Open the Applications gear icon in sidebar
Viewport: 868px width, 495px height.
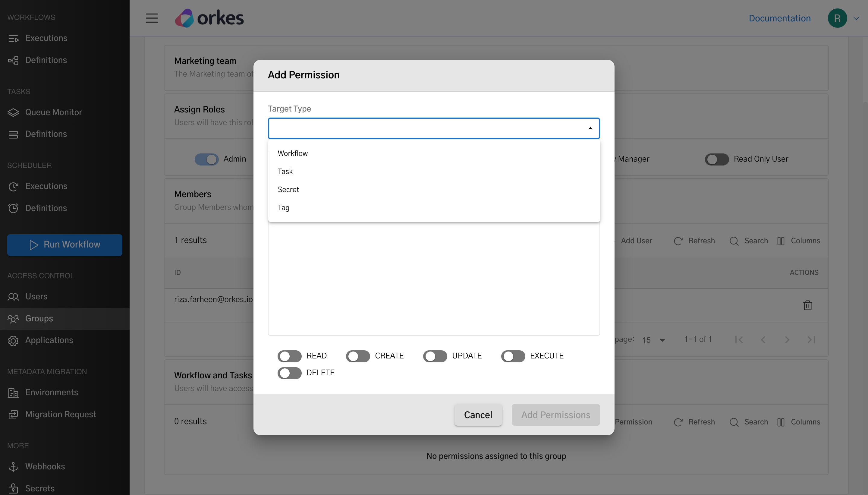pos(13,340)
